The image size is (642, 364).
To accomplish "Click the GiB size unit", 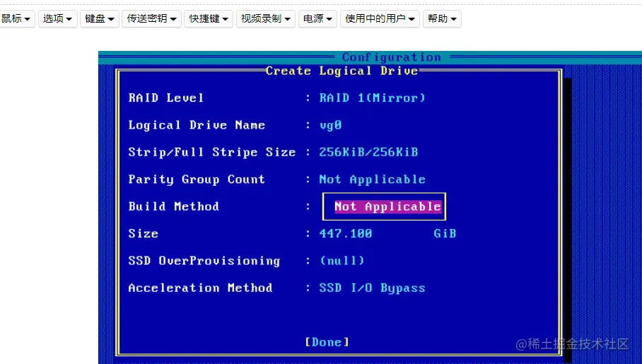I will coord(445,233).
